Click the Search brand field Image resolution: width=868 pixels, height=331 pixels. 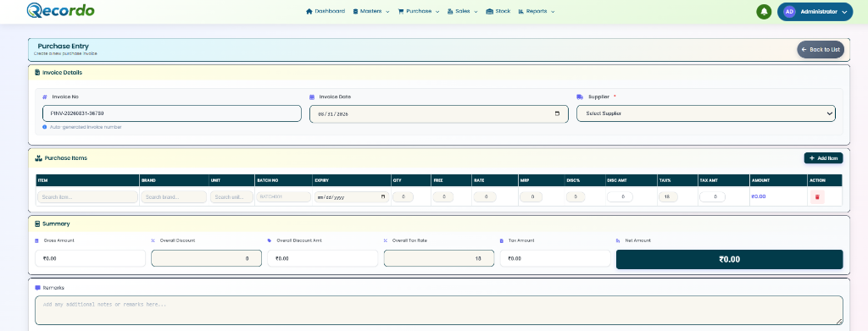pyautogui.click(x=174, y=196)
